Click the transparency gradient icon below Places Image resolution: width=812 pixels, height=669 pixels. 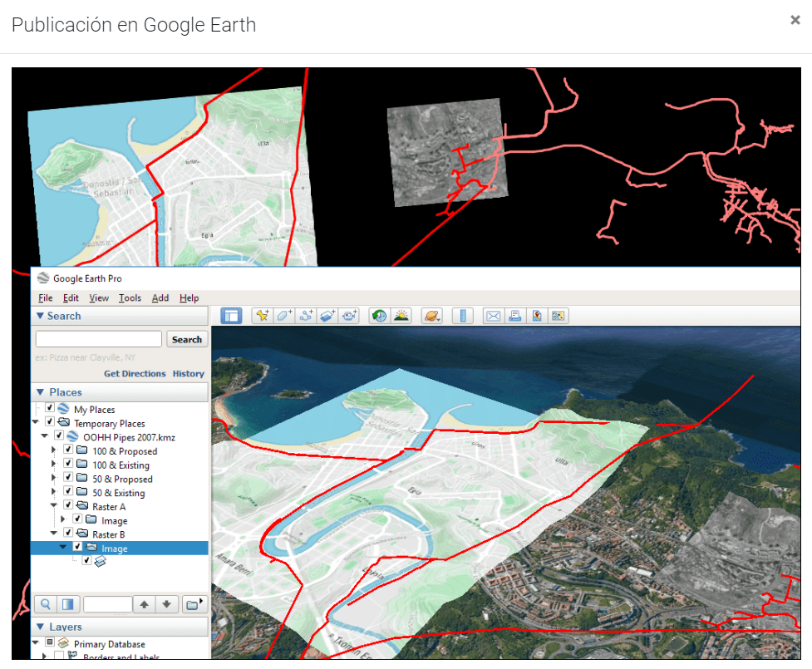tap(68, 604)
